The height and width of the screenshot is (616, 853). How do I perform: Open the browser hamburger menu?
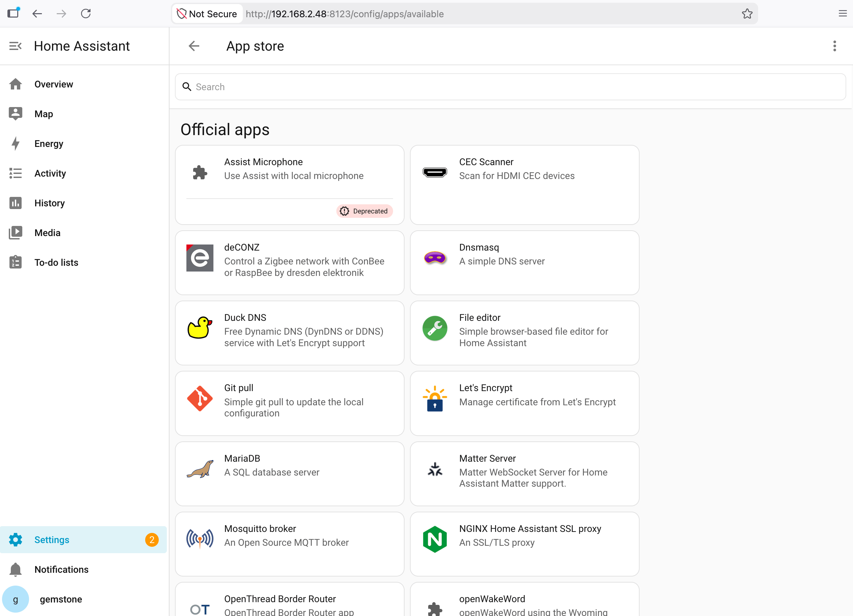[842, 14]
